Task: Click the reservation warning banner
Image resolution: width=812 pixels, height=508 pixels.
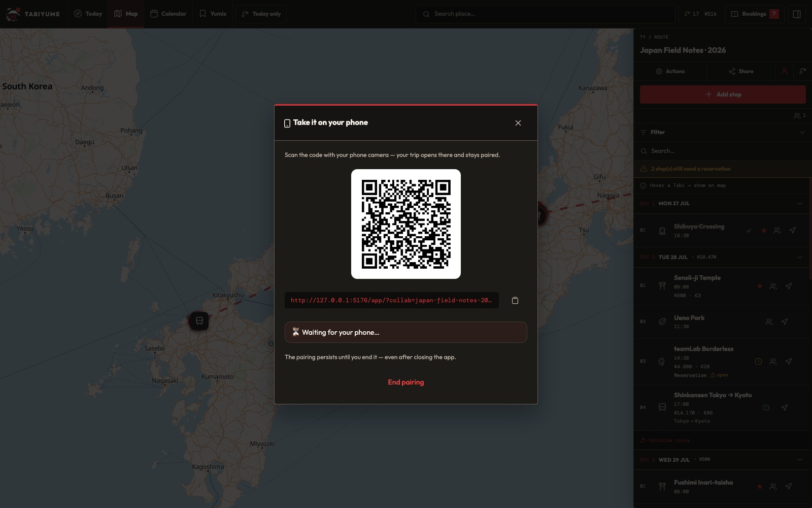Action: coord(723,169)
